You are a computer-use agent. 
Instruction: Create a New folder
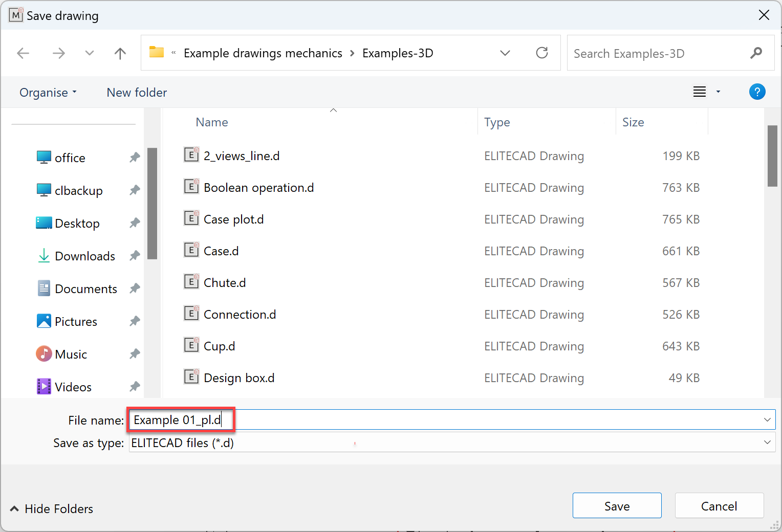click(x=137, y=93)
